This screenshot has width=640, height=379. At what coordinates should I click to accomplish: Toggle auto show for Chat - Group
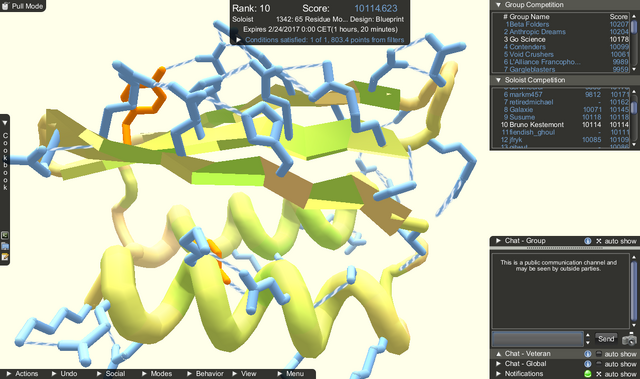coord(599,241)
